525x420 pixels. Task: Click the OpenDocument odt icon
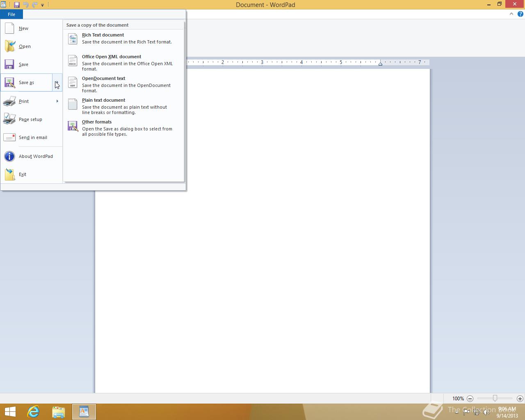tap(73, 82)
